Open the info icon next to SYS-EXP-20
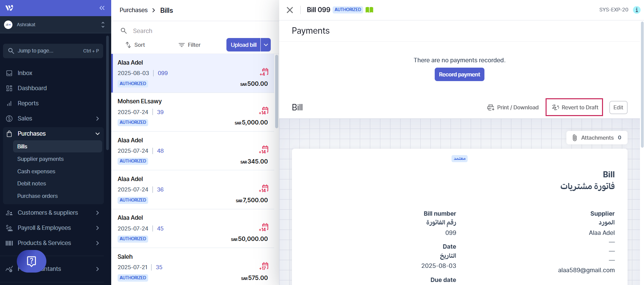Screen dimensions: 644x285 pyautogui.click(x=636, y=10)
